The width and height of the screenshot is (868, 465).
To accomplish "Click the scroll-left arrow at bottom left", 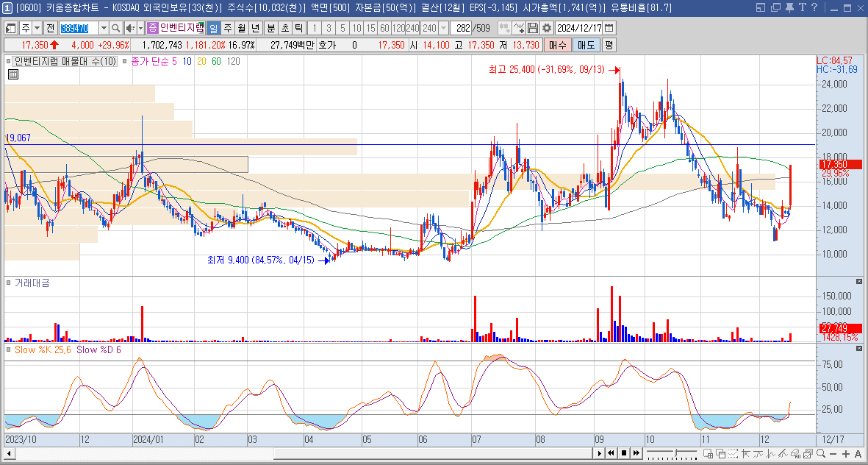I will coord(8,454).
